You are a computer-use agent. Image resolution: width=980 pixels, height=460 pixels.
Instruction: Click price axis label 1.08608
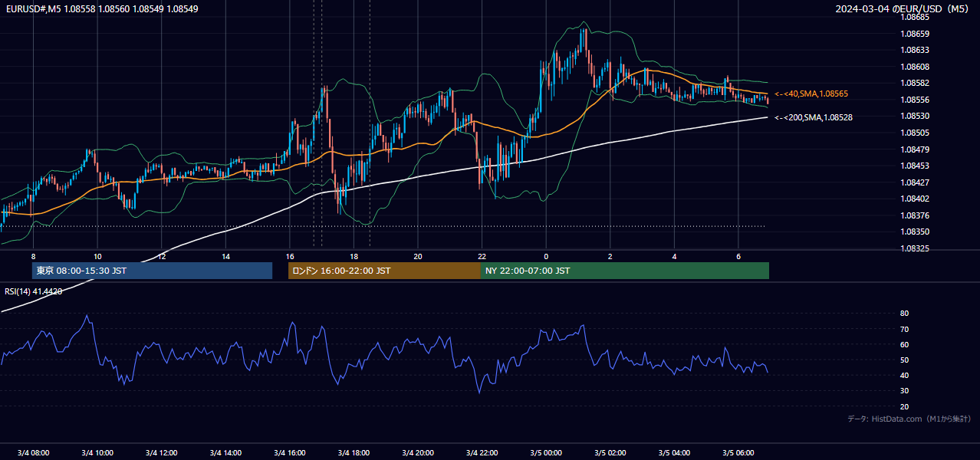tap(915, 67)
